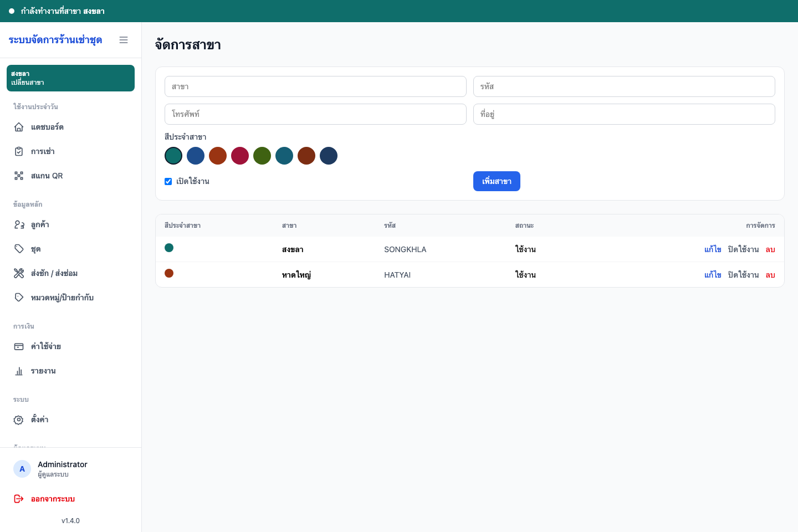Click the QR scan icon beside สแกน QR
The height and width of the screenshot is (532, 798).
click(19, 176)
